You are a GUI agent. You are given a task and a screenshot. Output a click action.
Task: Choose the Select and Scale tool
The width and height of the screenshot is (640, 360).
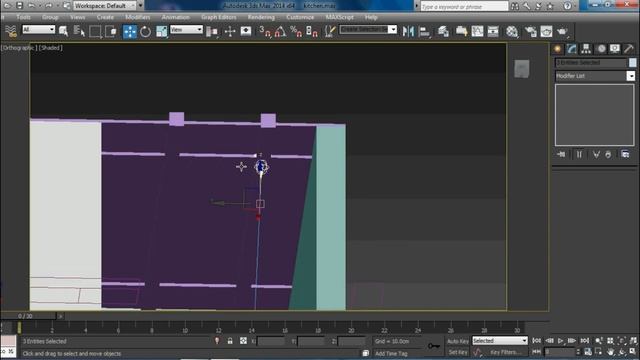tap(162, 31)
